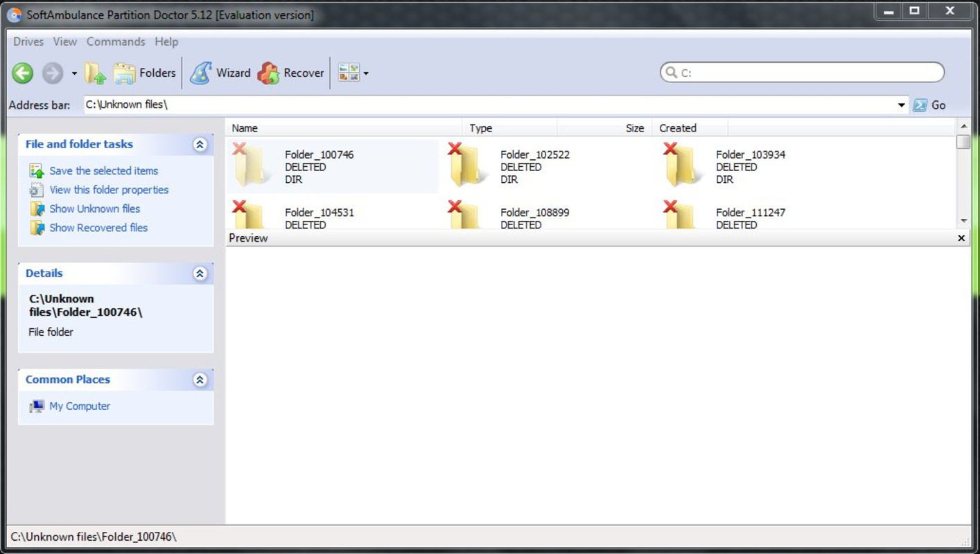Select deleted folder icon Folder_100746
The height and width of the screenshot is (554, 980).
pos(251,165)
